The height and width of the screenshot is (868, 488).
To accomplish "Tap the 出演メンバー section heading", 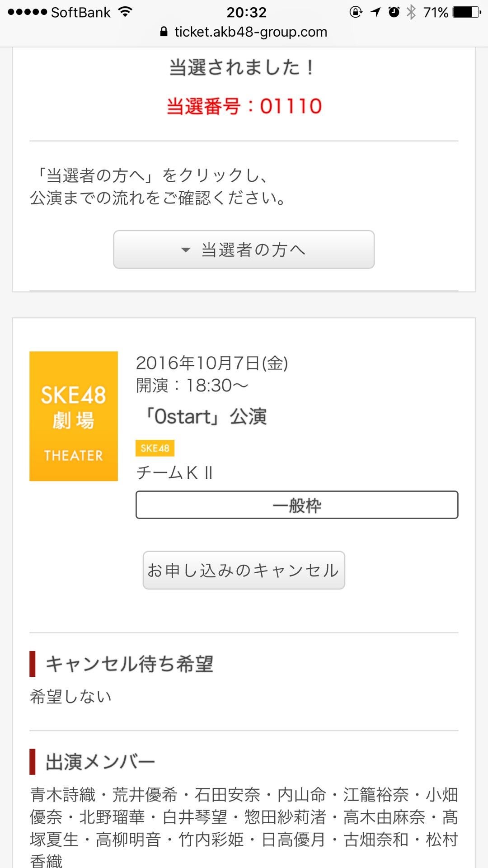I will [93, 760].
